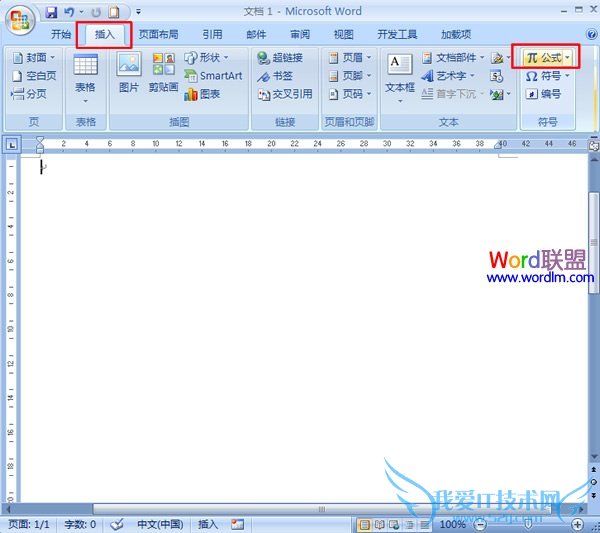600x533 pixels.
Task: Open the 剪贴画 clip art pane
Action: tap(163, 73)
